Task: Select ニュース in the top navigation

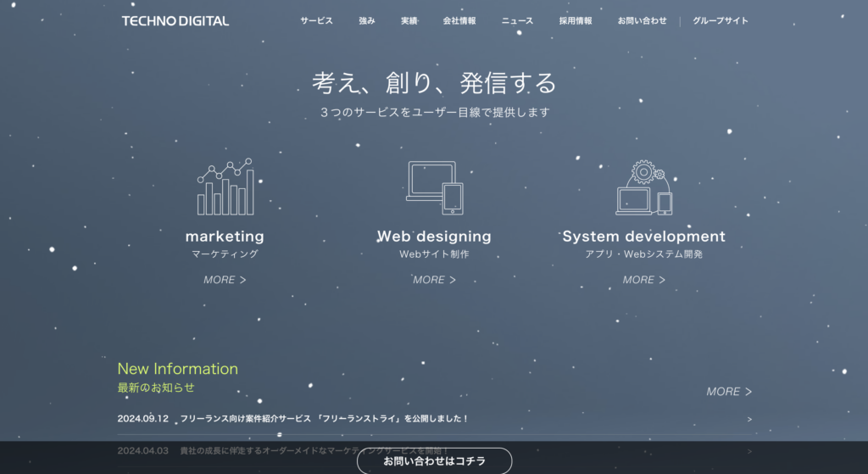Action: pos(517,20)
